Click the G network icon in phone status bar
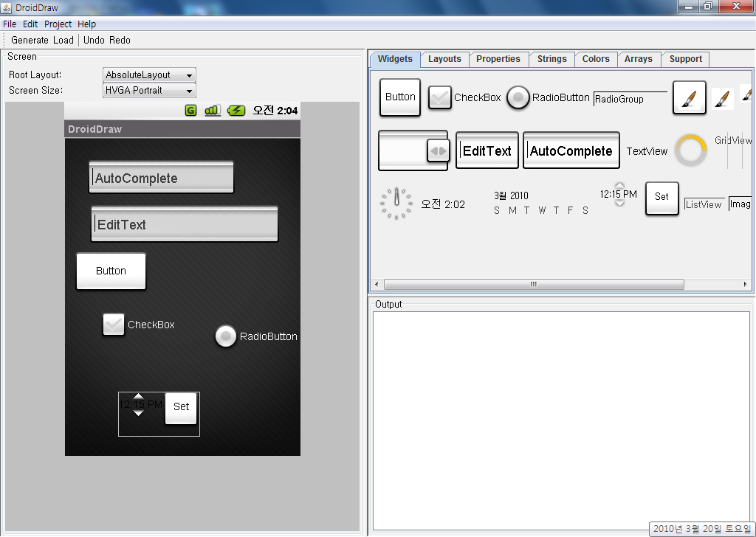Screen dimensions: 756x537 (x=191, y=111)
